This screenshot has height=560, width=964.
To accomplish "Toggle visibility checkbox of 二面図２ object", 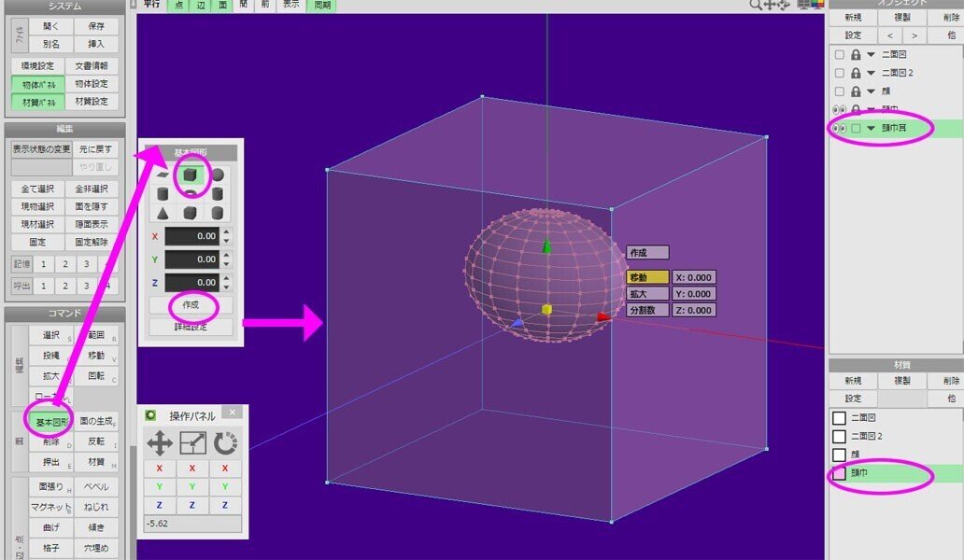I will pyautogui.click(x=839, y=73).
